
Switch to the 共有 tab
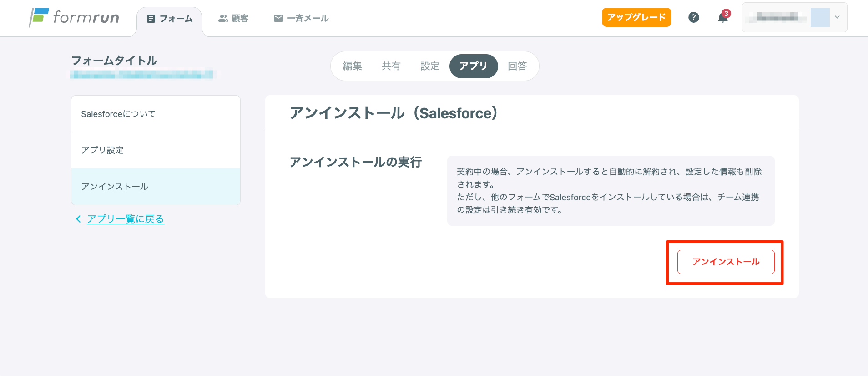pyautogui.click(x=391, y=66)
